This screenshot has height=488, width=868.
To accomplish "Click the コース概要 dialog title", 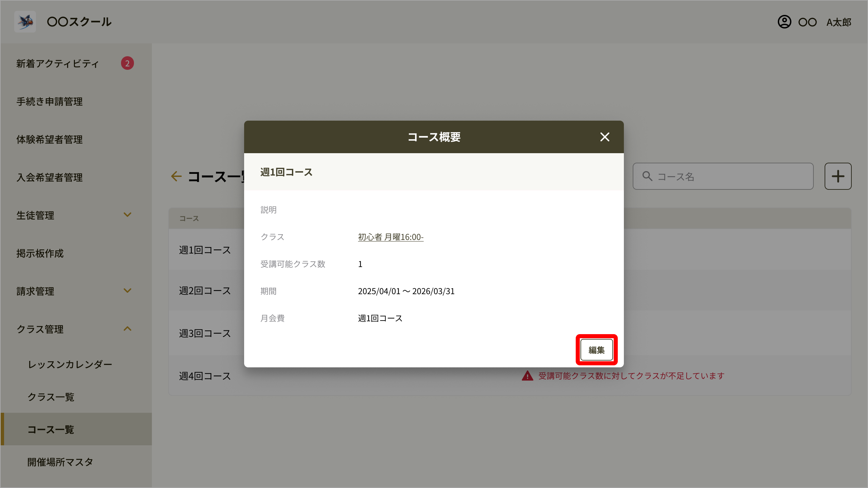I will tap(434, 137).
